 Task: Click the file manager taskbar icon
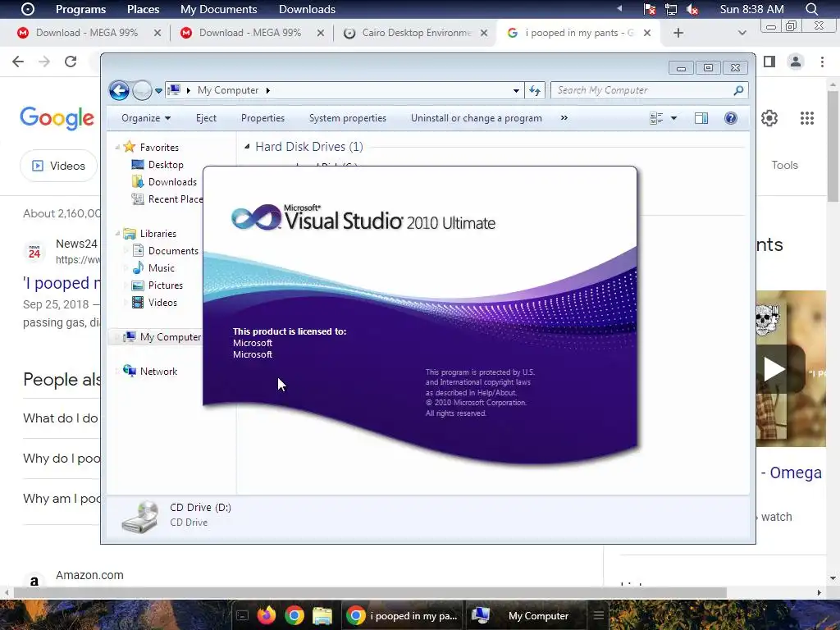pyautogui.click(x=322, y=615)
